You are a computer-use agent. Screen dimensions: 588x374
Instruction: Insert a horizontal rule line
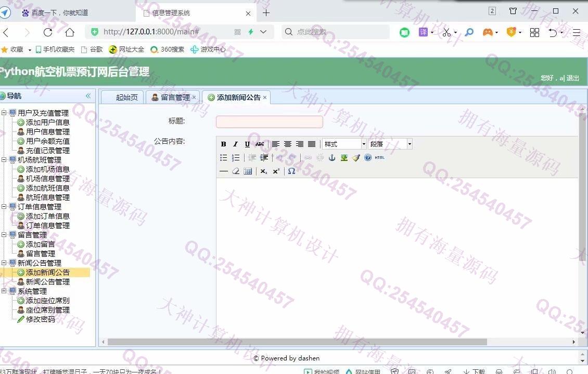pyautogui.click(x=224, y=171)
